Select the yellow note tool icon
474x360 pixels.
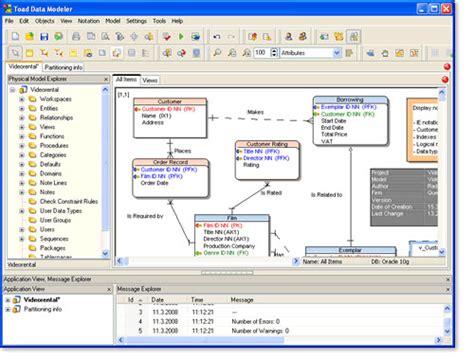click(73, 53)
